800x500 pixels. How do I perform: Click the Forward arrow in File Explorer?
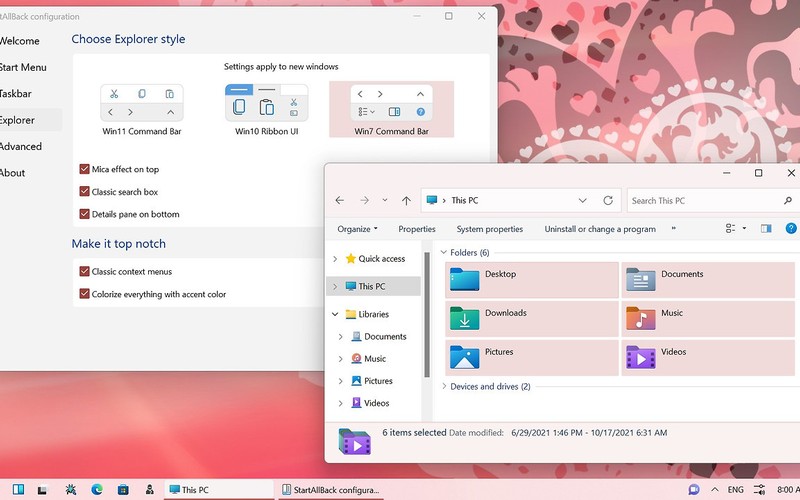coord(364,201)
